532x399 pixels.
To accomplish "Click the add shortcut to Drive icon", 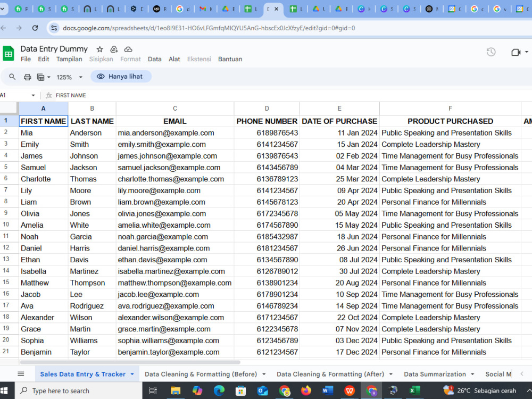I will click(x=114, y=49).
